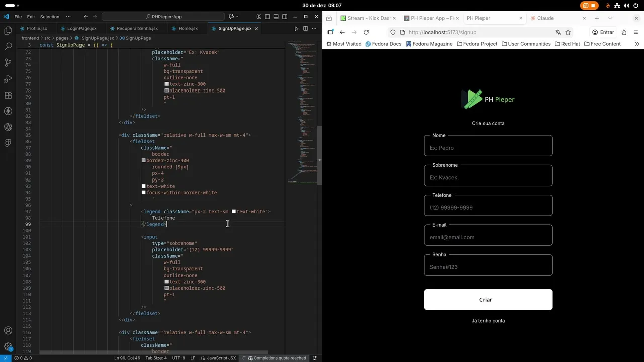
Task: Open VS Code notifications bell
Action: [315, 358]
